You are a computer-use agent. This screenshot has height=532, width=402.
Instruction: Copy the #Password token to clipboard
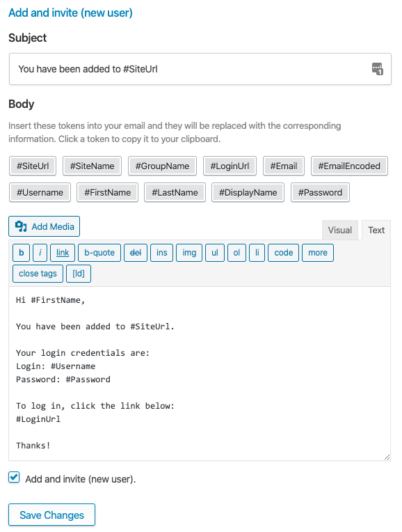pos(320,192)
